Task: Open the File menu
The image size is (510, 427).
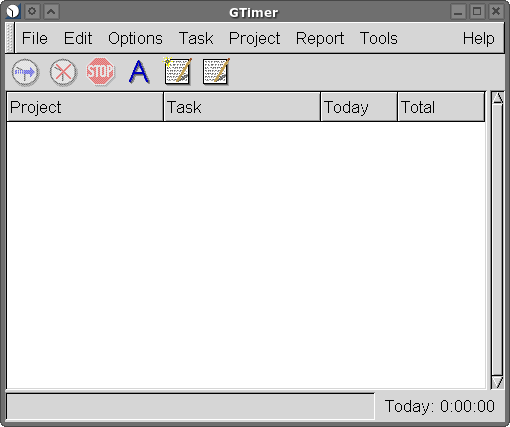Action: click(x=35, y=38)
